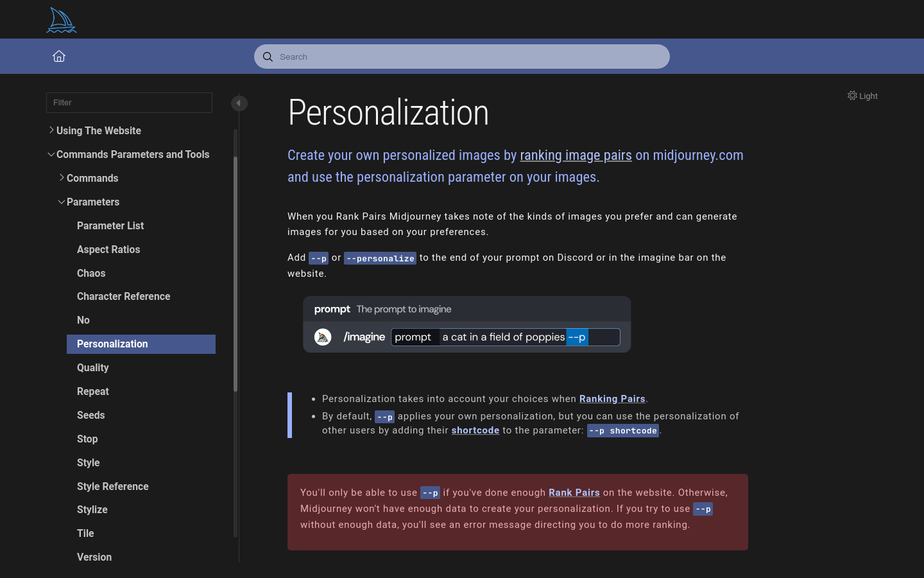Click the --p shortcode code badge

(x=622, y=430)
